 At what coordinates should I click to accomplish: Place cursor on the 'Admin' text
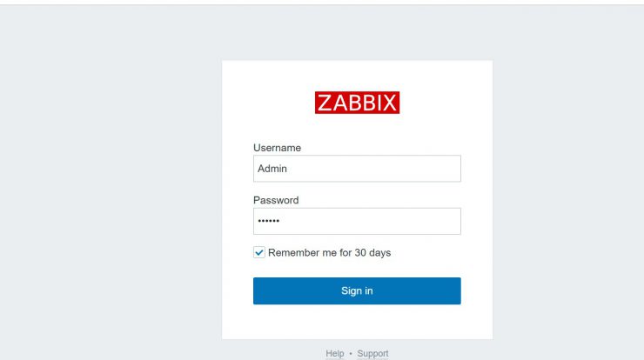pos(272,169)
